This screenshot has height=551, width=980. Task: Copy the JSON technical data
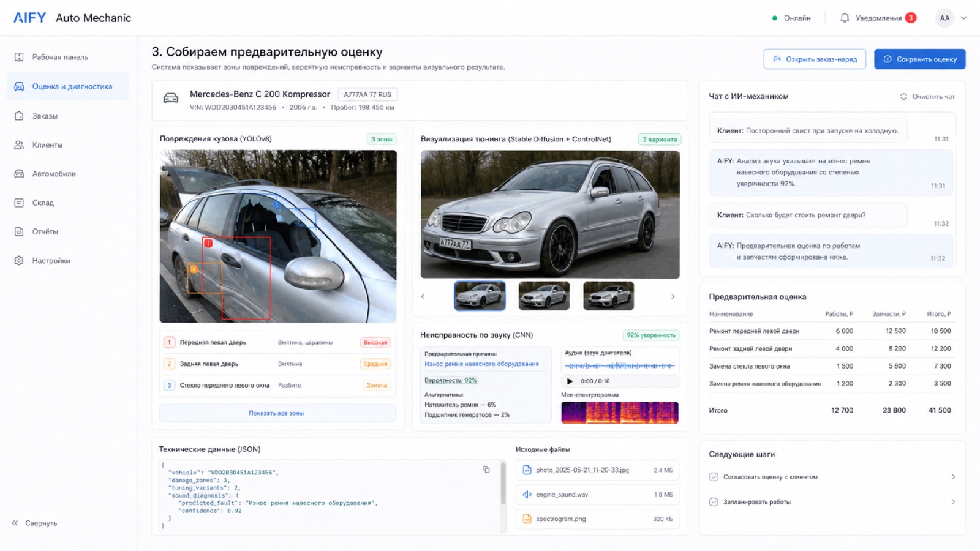coord(486,470)
